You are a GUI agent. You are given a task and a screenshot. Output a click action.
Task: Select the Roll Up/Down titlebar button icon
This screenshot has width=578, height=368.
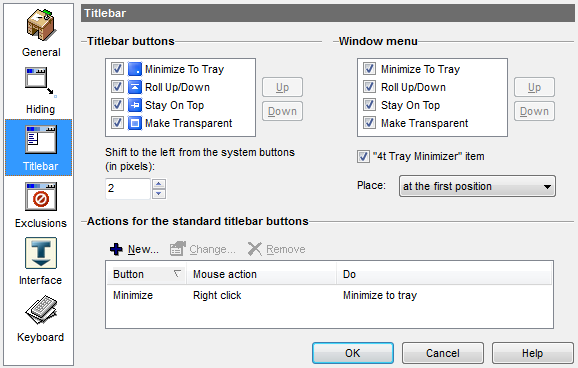[x=135, y=87]
